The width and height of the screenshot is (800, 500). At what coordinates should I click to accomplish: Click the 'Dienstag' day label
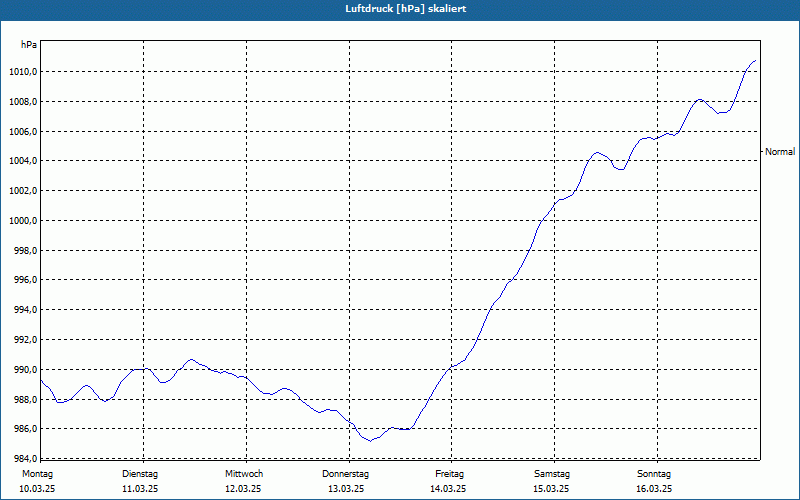[140, 474]
